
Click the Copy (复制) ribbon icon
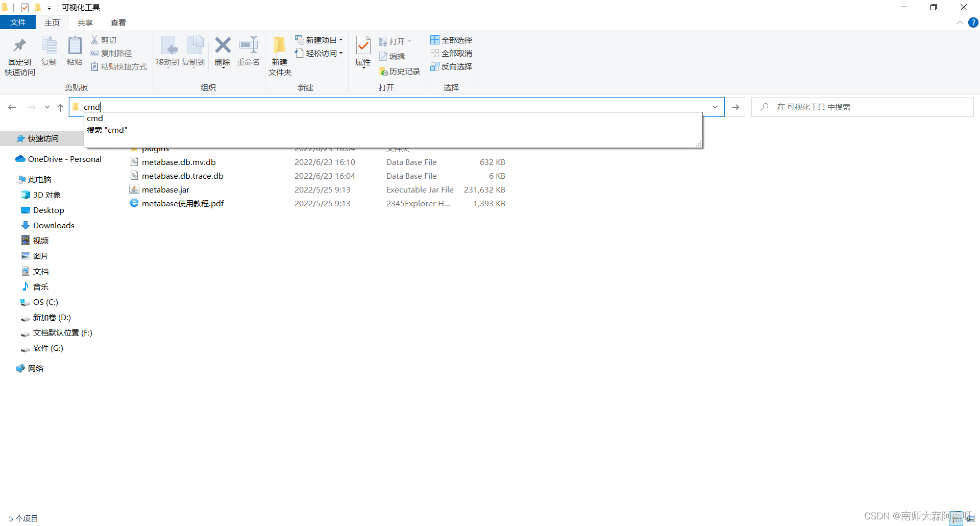[x=49, y=45]
